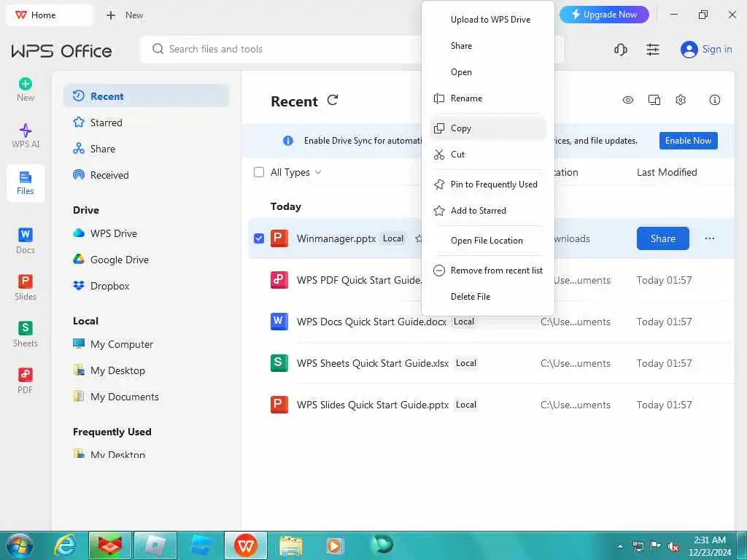Click the multi-device icon in Recent toolbar
Screen dimensions: 747x560
[654, 100]
